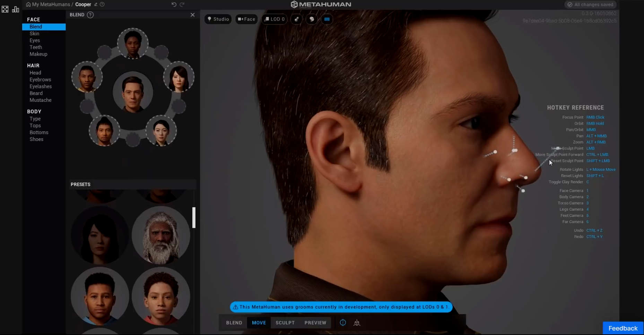Select the top face in blend circle
This screenshot has height=335, width=644.
coord(133,44)
